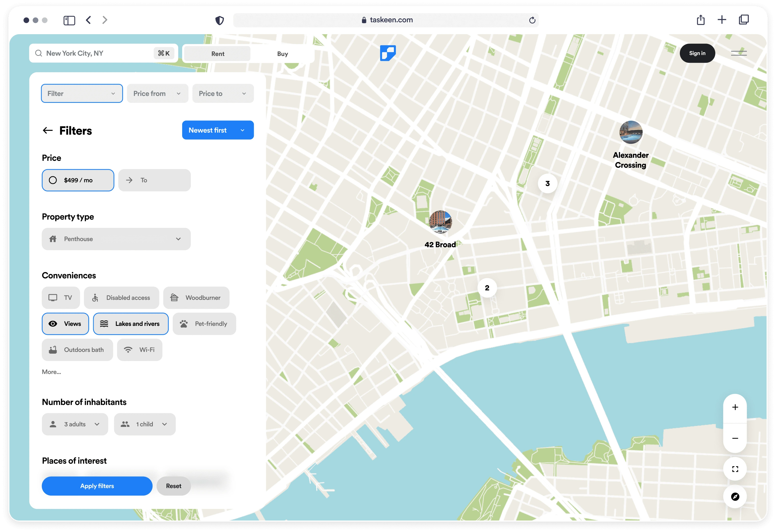
Task: Open the Alexander Crossing property thumbnail
Action: (x=631, y=132)
